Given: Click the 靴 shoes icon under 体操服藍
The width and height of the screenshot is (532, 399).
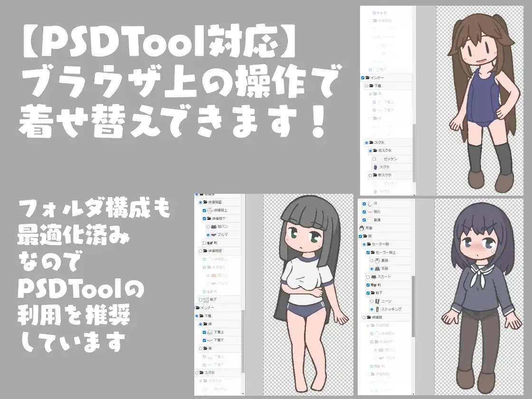Looking at the screenshot, I should (x=210, y=243).
